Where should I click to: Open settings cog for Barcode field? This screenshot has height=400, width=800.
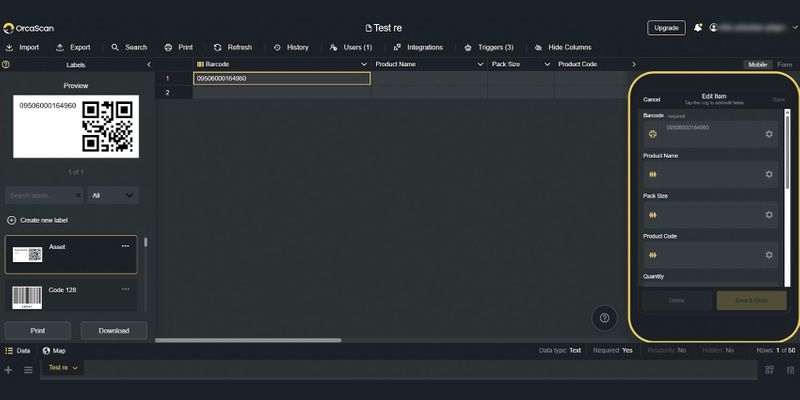point(768,134)
